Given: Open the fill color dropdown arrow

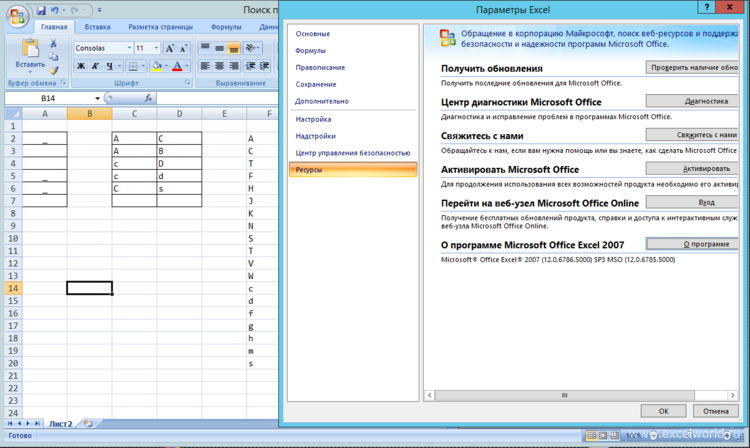Looking at the screenshot, I should click(166, 66).
